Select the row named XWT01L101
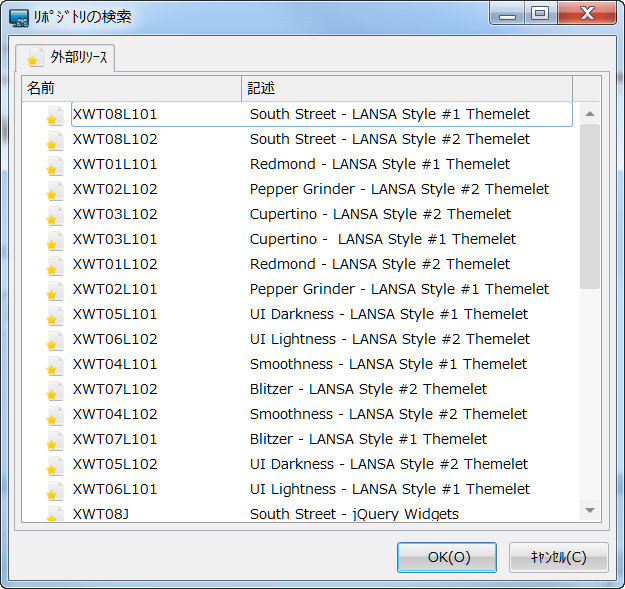Viewport: 625px width, 589px height. click(x=297, y=164)
